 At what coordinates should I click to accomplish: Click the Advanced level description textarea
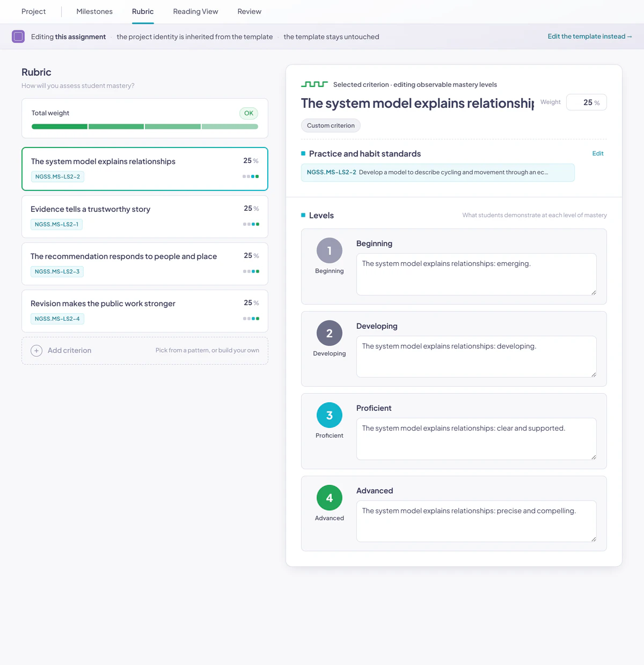coord(477,521)
